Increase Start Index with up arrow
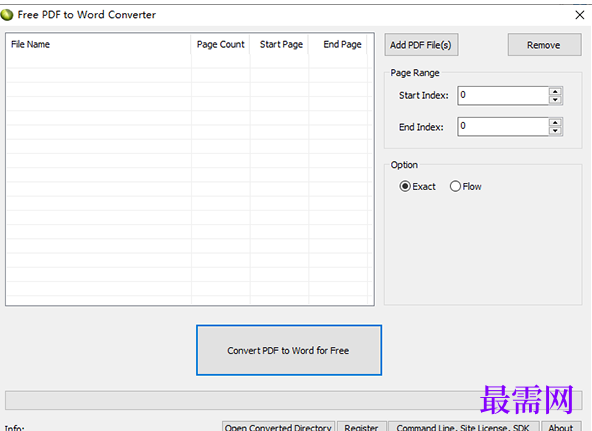Screen dimensions: 592x431 point(555,91)
